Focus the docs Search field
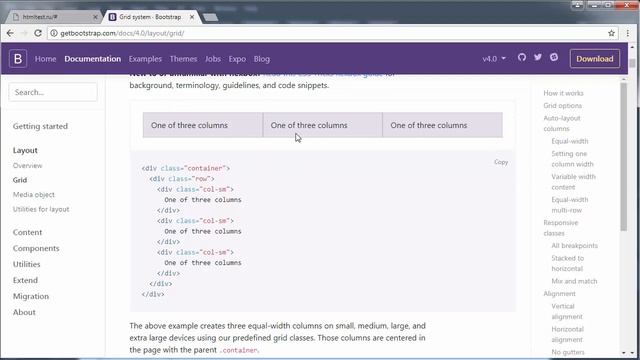 (x=53, y=92)
